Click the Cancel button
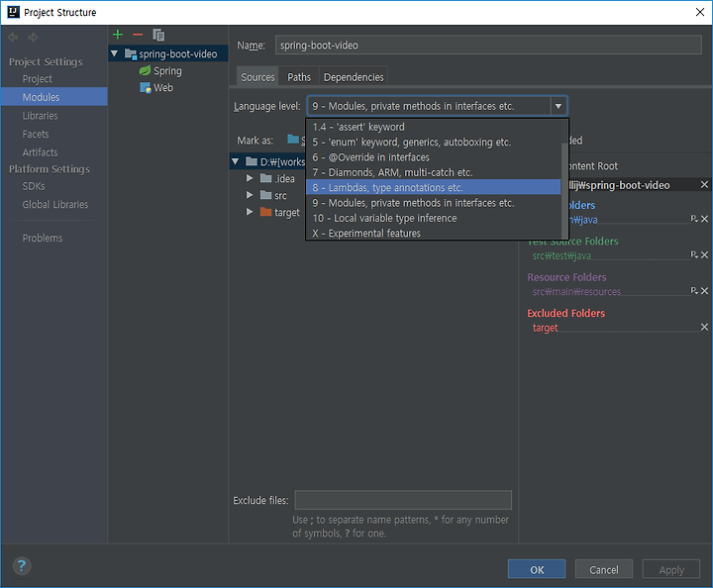 click(x=604, y=569)
